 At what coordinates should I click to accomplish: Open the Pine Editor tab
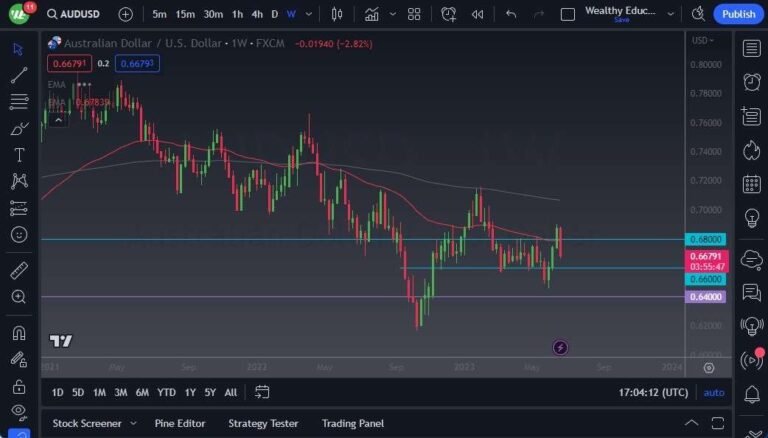coord(180,423)
